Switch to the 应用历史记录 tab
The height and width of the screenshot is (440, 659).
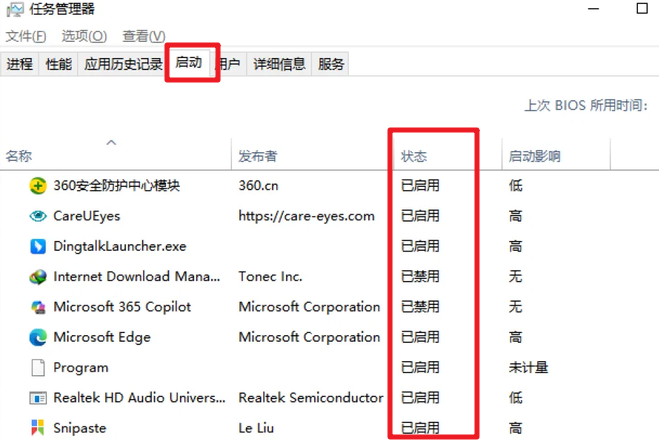(123, 64)
